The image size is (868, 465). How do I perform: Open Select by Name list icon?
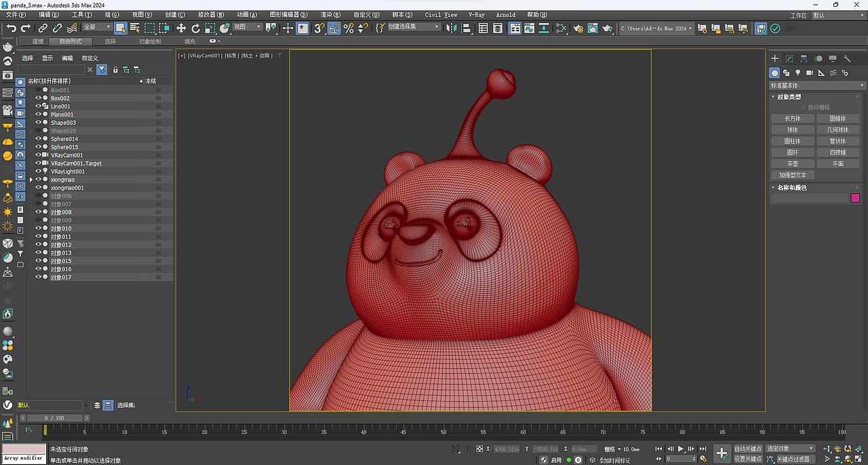click(135, 28)
